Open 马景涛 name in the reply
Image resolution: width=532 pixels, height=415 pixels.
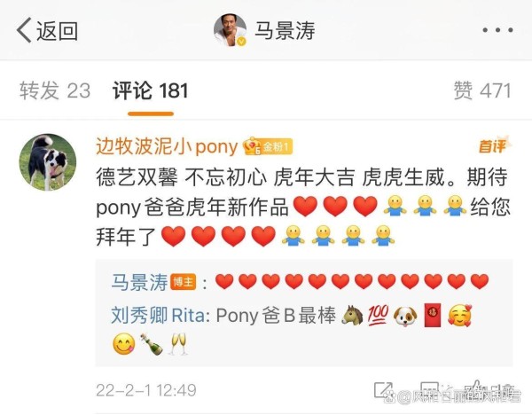139,282
